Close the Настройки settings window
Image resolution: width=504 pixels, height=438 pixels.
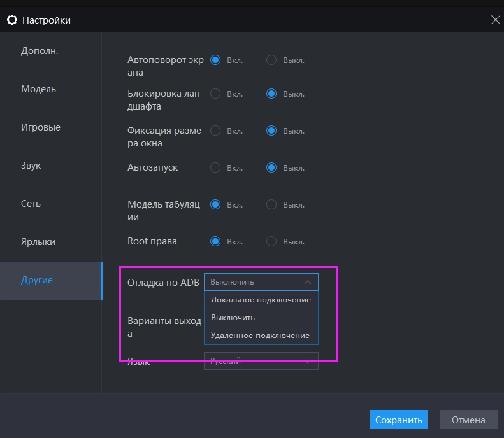click(495, 20)
